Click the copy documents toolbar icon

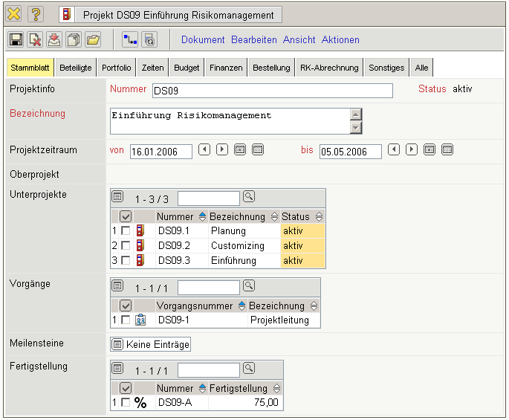pos(73,40)
